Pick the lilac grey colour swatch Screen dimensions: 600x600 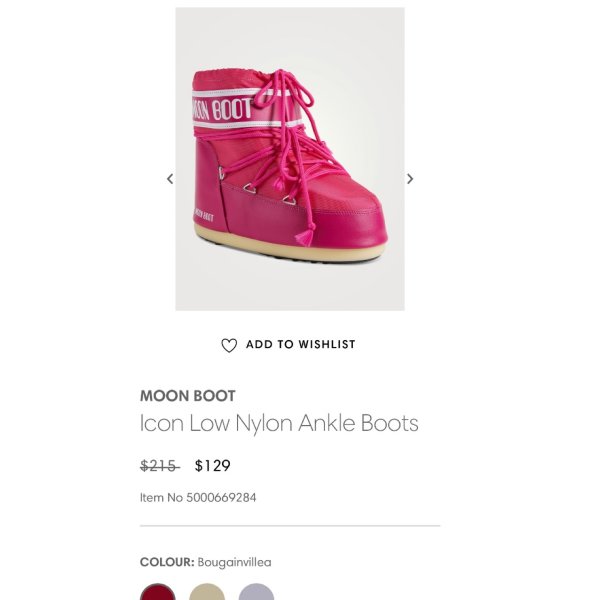tap(256, 594)
